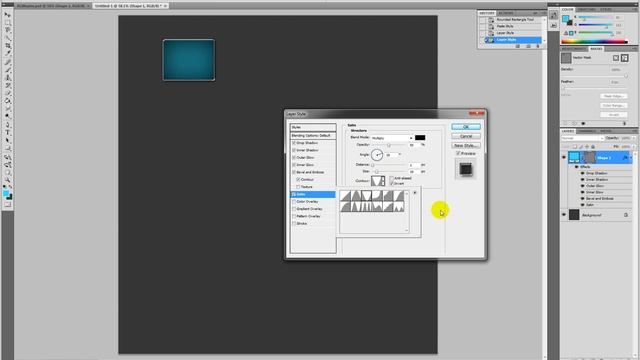Select the Eraser tool

[7, 93]
